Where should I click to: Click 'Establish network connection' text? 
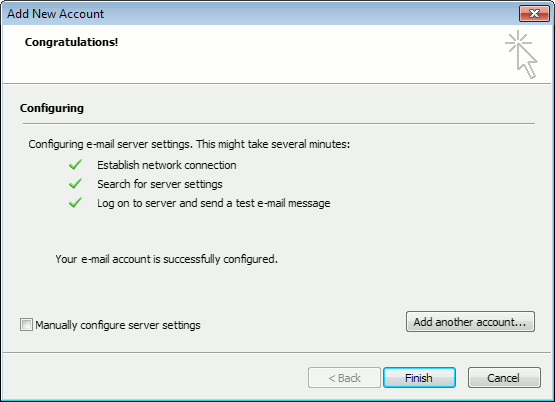(167, 165)
